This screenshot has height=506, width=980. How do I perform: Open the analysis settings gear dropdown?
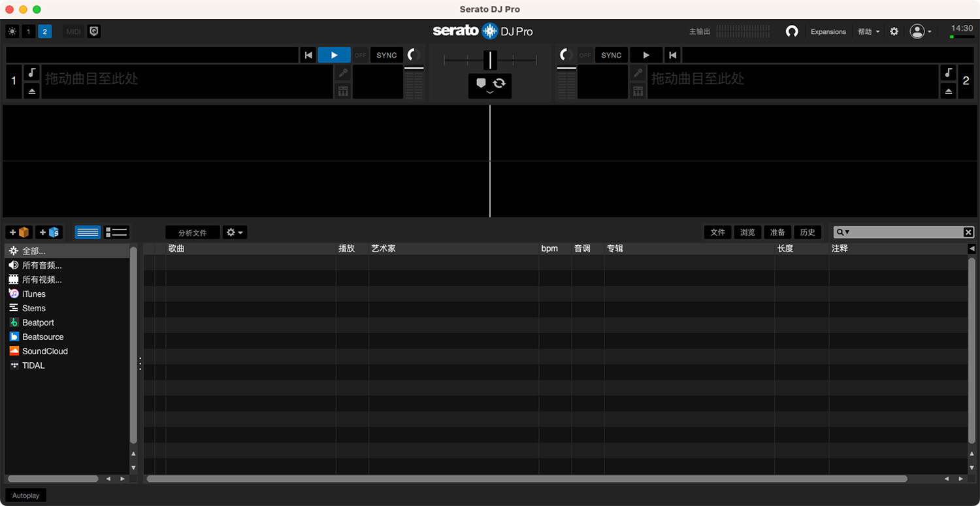coord(235,233)
